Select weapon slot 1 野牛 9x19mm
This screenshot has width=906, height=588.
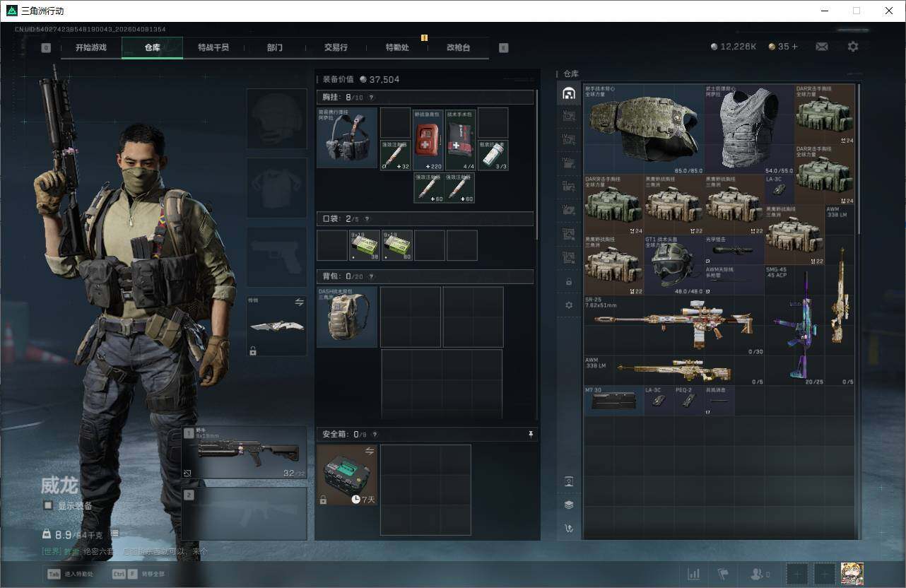point(245,453)
